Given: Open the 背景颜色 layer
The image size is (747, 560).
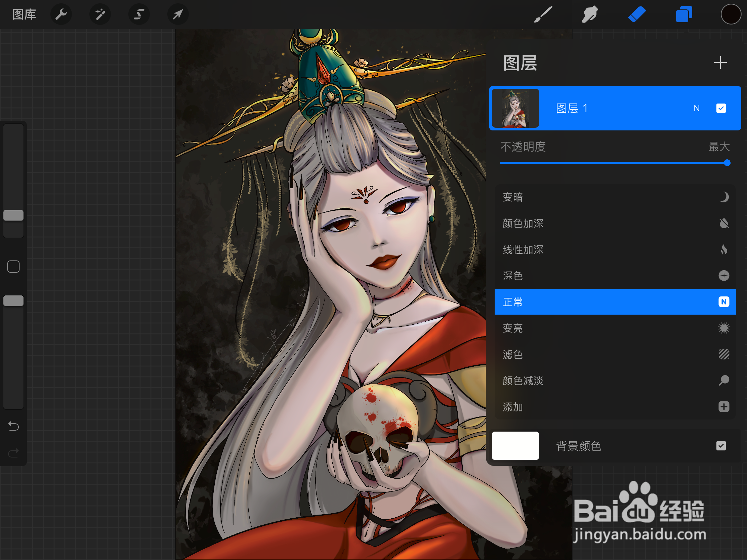Looking at the screenshot, I should (615, 446).
